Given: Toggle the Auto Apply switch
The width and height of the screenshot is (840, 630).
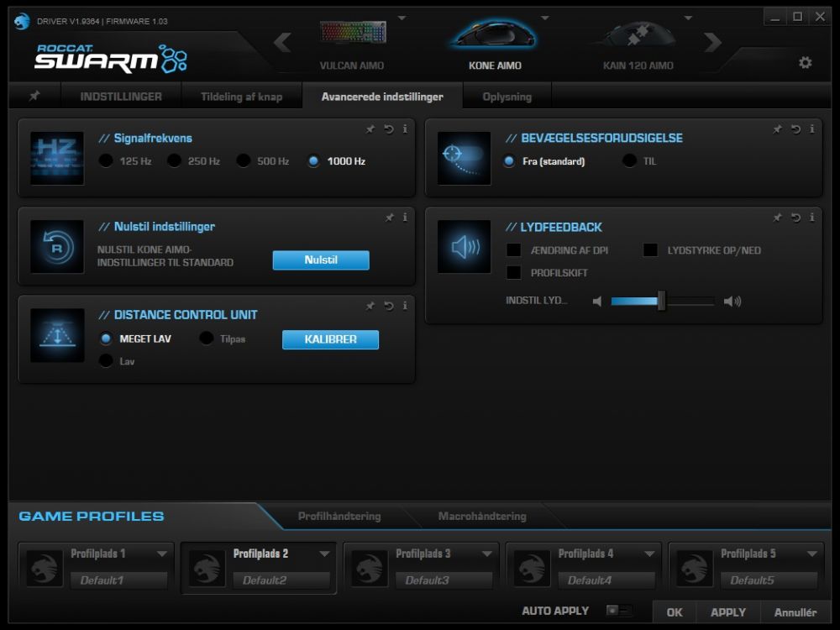Looking at the screenshot, I should [x=619, y=610].
